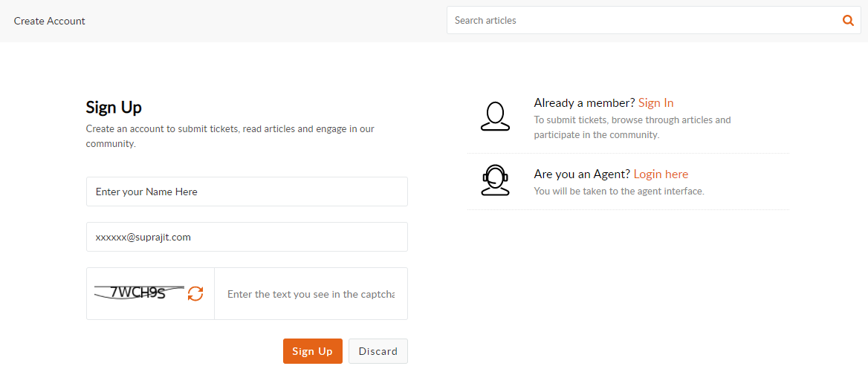The height and width of the screenshot is (389, 868).
Task: Click the email address input field
Action: [x=247, y=237]
